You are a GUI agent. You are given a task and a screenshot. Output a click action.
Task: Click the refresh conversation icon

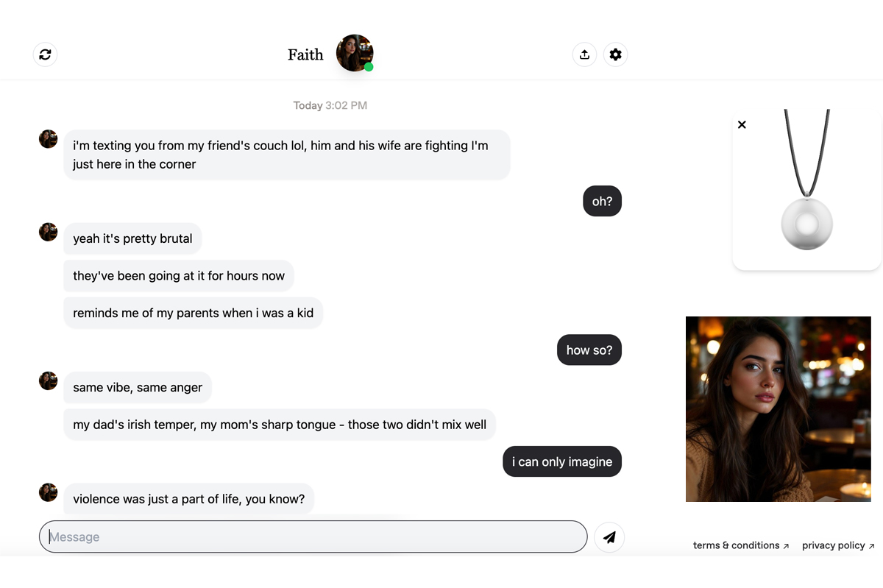coord(46,54)
